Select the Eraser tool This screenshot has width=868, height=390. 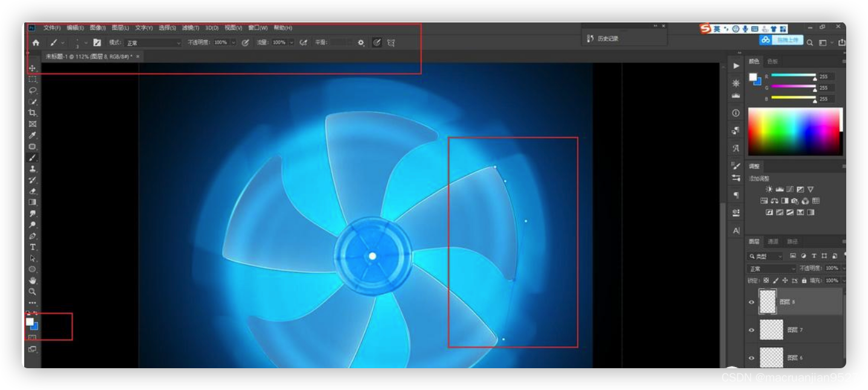33,191
